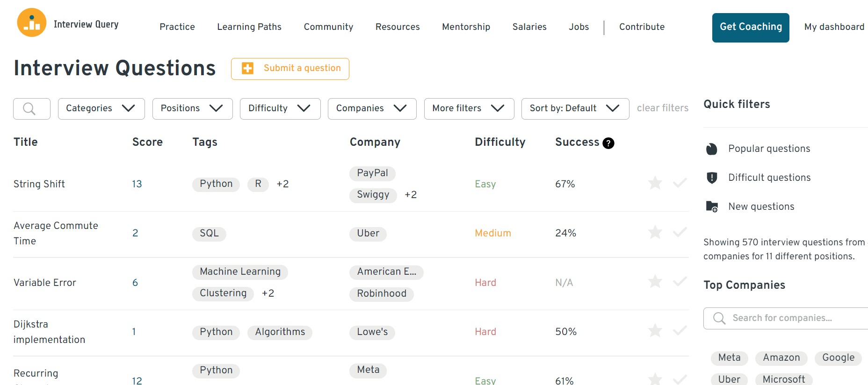Click the Difficult questions shield icon
This screenshot has width=868, height=385.
coord(711,178)
